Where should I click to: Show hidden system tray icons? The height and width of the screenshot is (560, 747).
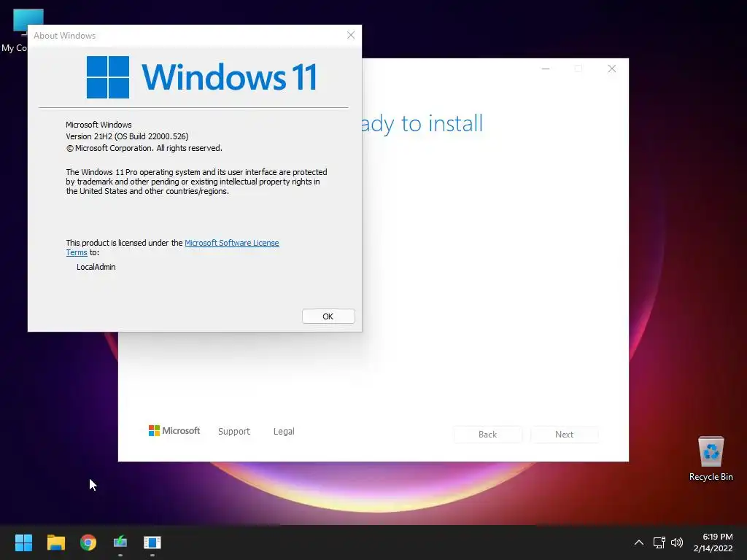point(639,542)
